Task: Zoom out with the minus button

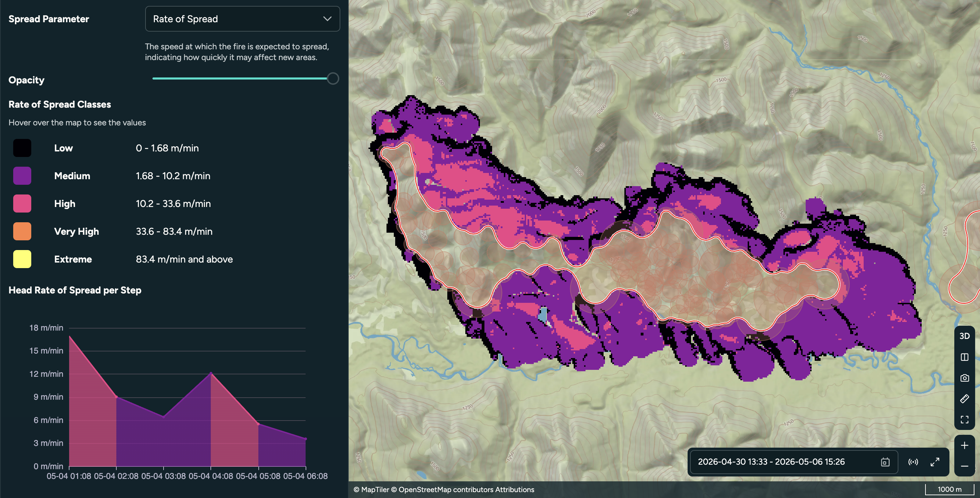Action: (x=964, y=466)
